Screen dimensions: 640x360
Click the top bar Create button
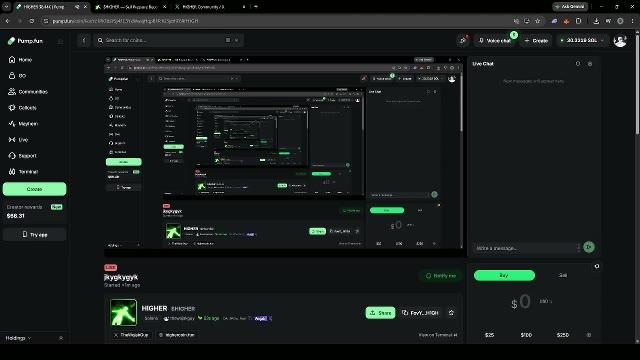tap(536, 40)
